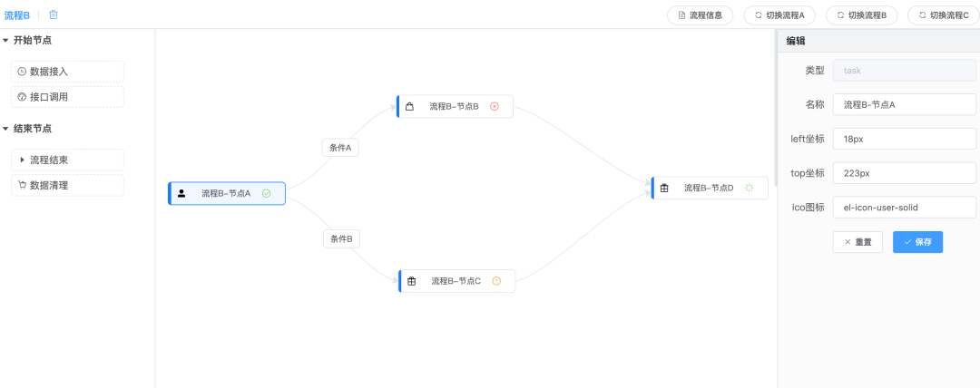Click red error status icon on 节点B

tap(495, 106)
